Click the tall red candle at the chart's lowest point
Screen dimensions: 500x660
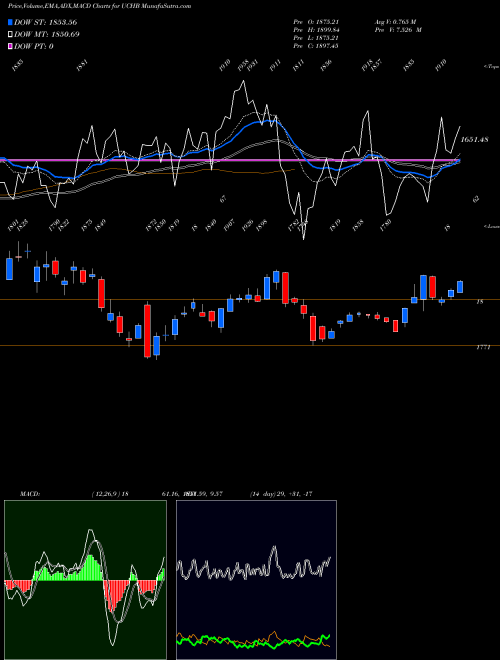click(147, 331)
